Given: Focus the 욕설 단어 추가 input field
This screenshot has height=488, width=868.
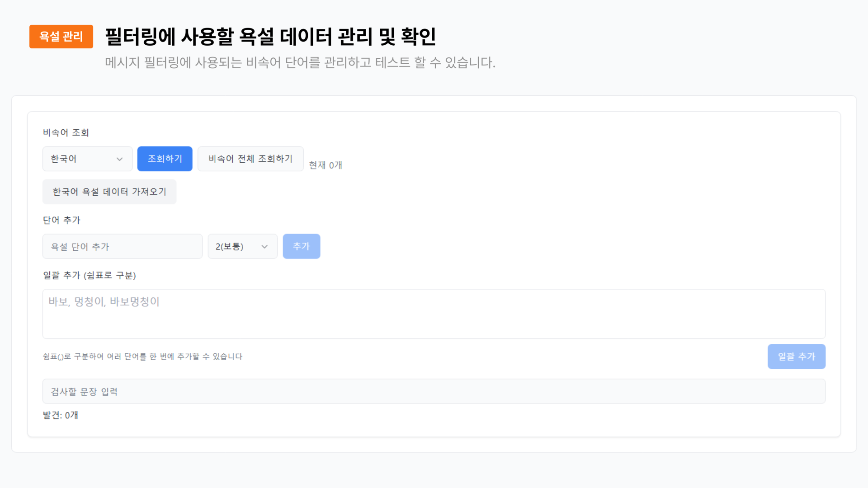Looking at the screenshot, I should 122,246.
